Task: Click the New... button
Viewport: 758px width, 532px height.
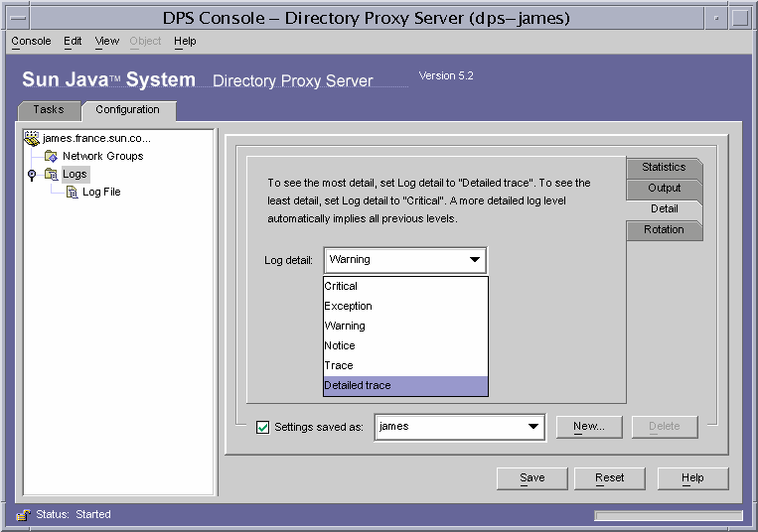Action: 589,426
